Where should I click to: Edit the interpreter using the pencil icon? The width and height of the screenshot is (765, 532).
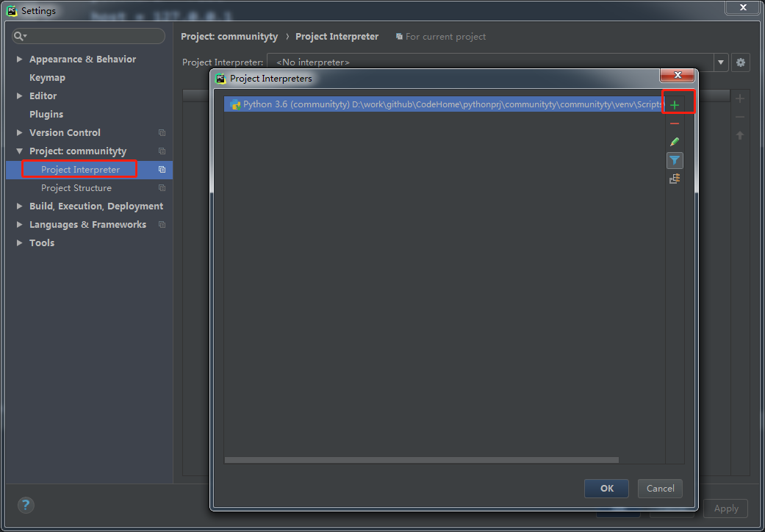click(x=675, y=141)
